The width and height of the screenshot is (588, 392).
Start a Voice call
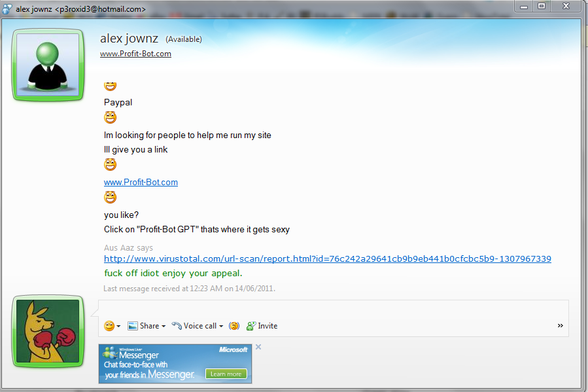click(194, 326)
